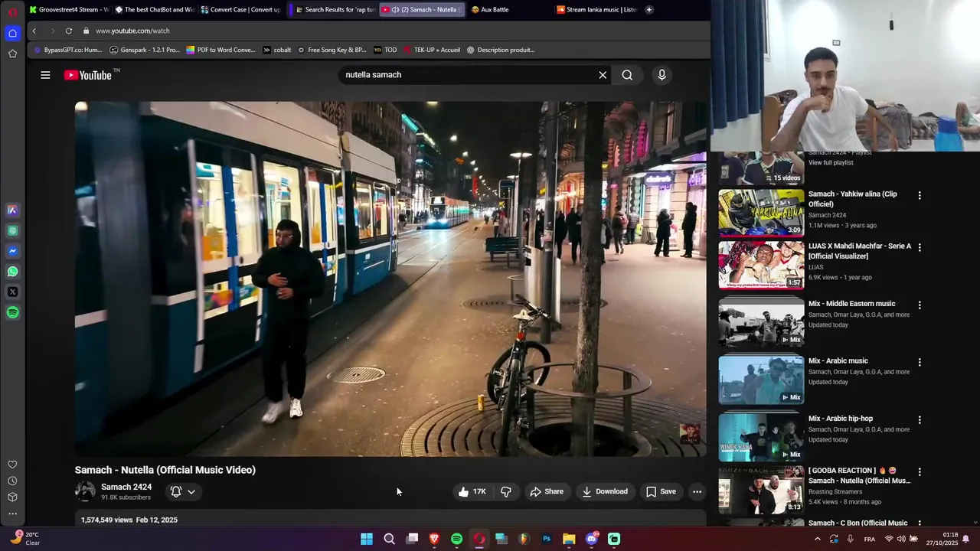The image size is (980, 551).
Task: Save the video to playlist
Action: coord(661,491)
